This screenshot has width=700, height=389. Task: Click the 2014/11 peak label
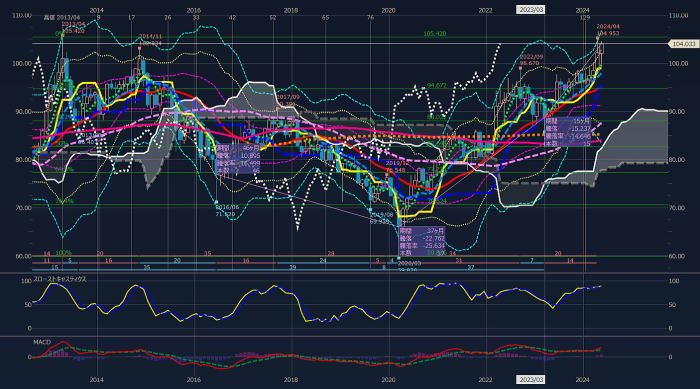coord(150,40)
